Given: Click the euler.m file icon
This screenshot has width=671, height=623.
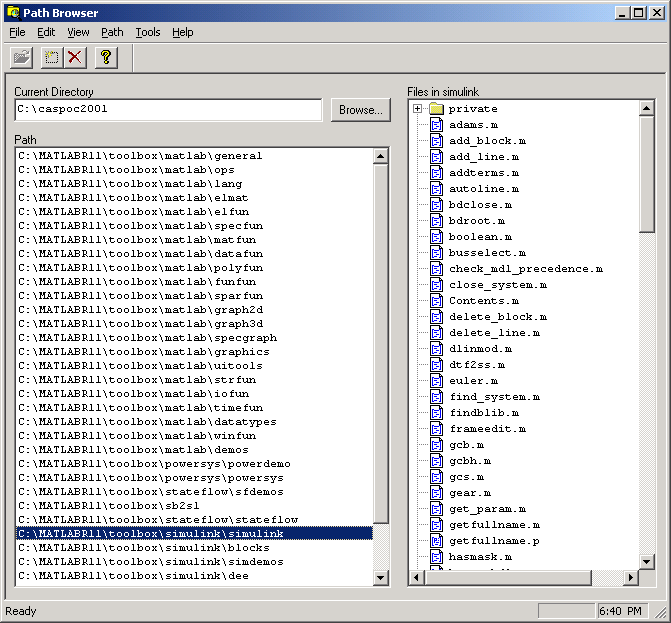Looking at the screenshot, I should click(436, 381).
